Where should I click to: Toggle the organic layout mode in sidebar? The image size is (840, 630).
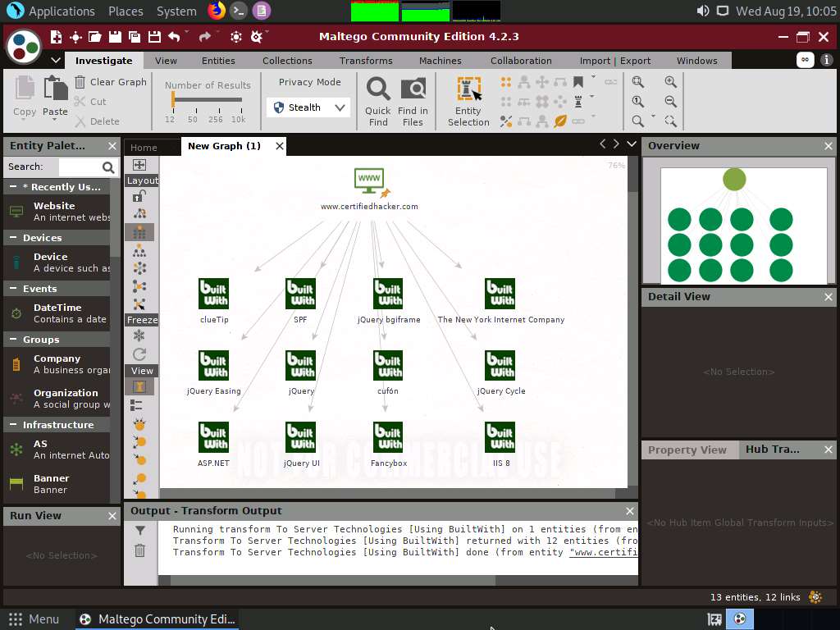(139, 286)
